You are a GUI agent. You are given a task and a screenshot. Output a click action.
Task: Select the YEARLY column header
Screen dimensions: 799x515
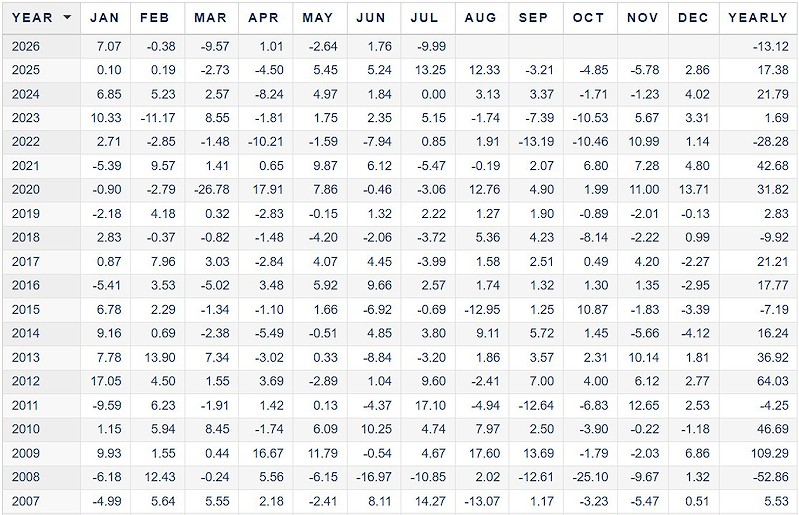(x=758, y=17)
